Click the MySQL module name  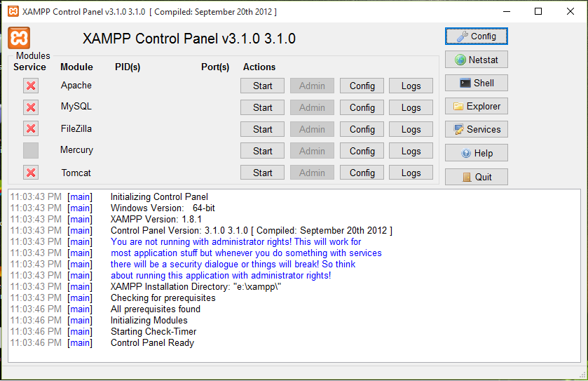point(76,106)
